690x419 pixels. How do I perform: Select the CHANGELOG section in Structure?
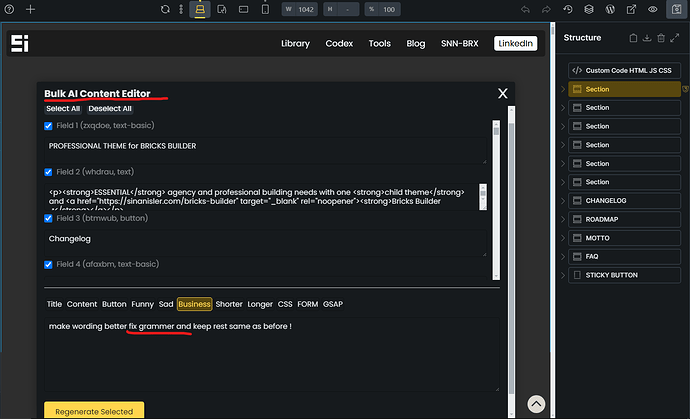click(624, 201)
